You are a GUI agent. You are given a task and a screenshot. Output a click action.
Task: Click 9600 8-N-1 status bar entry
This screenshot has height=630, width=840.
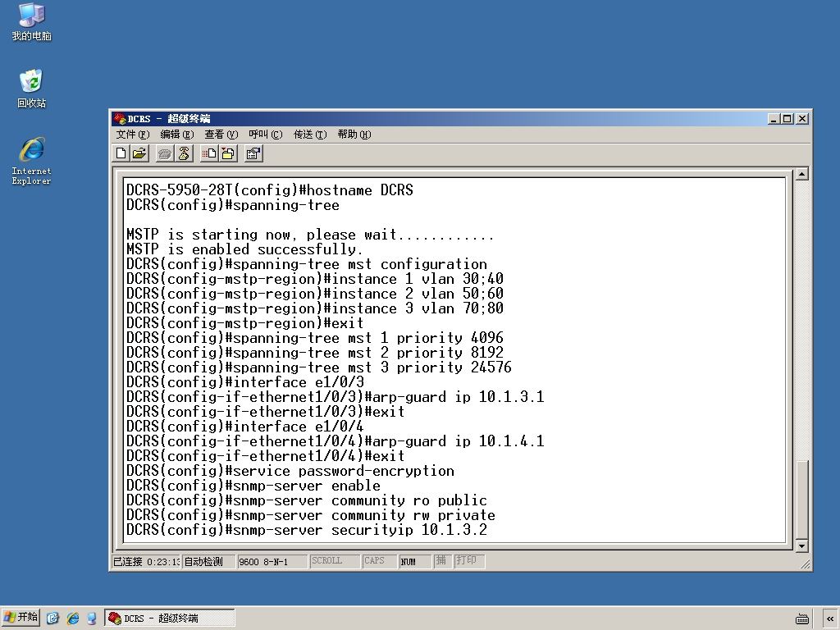point(272,561)
